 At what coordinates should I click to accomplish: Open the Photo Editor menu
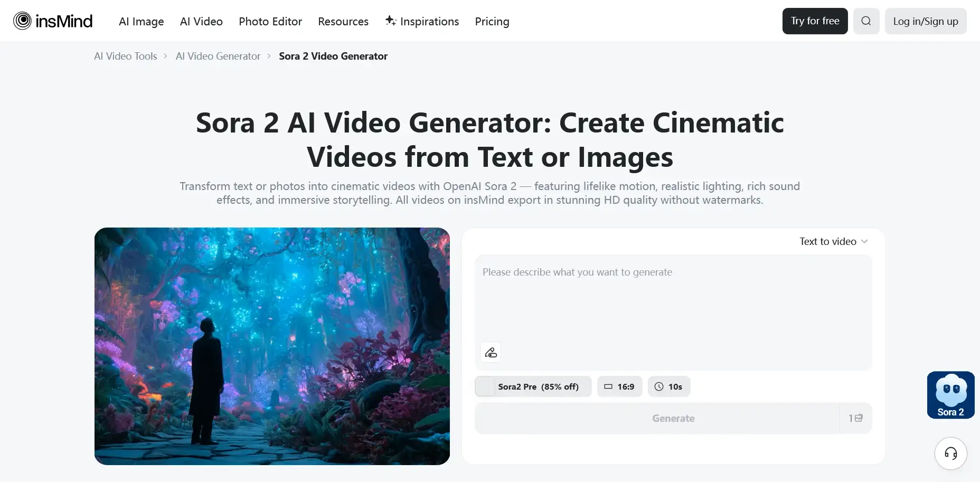point(270,22)
